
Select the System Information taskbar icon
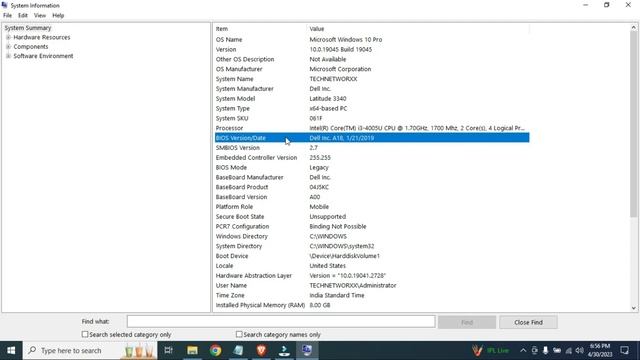pyautogui.click(x=307, y=350)
